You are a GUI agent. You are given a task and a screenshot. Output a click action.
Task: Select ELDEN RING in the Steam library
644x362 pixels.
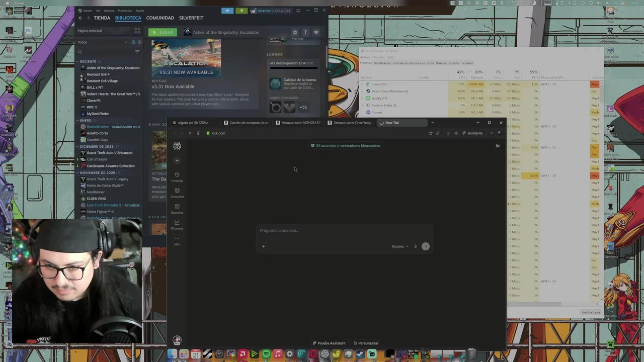[x=96, y=199]
